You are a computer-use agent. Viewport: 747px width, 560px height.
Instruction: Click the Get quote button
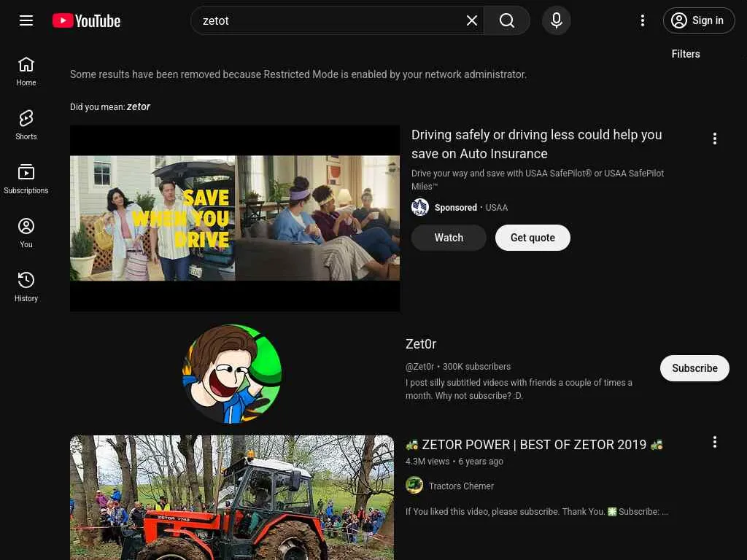[533, 238]
